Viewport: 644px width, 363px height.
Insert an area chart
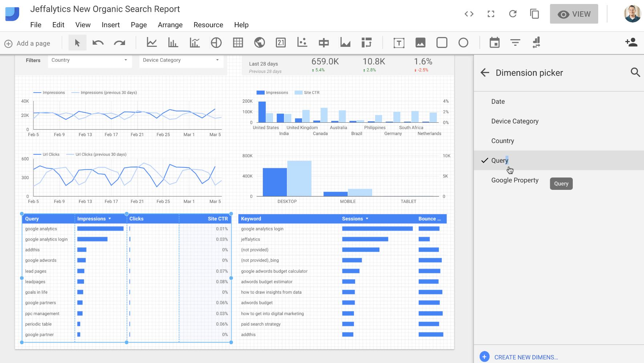click(x=345, y=42)
